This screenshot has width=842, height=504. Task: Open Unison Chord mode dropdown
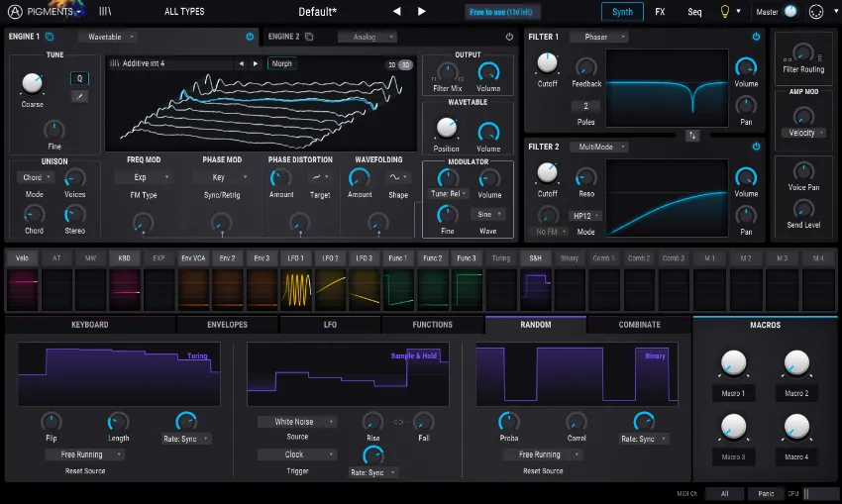pos(36,177)
